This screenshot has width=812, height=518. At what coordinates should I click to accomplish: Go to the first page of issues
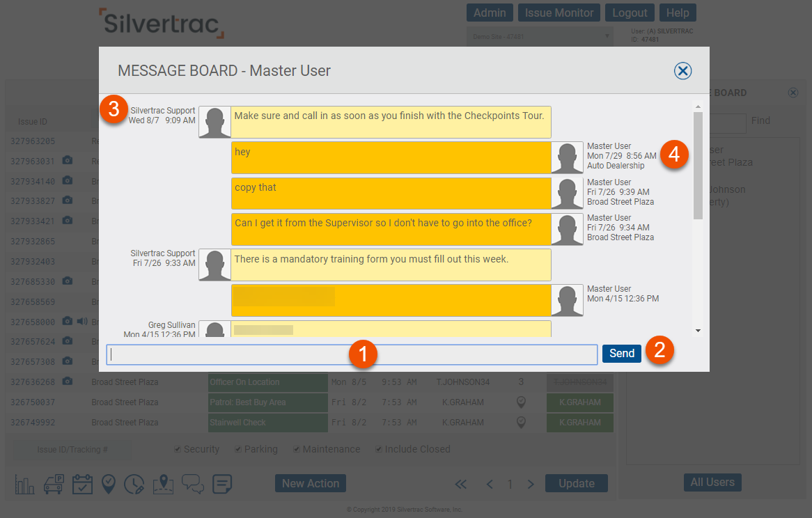(460, 485)
